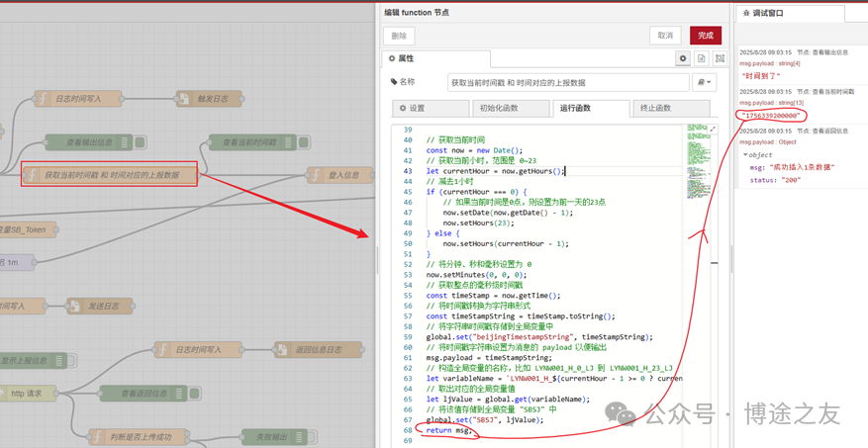
Task: Click the debug entry msg: "成功插入1条数据"
Action: coord(792,167)
